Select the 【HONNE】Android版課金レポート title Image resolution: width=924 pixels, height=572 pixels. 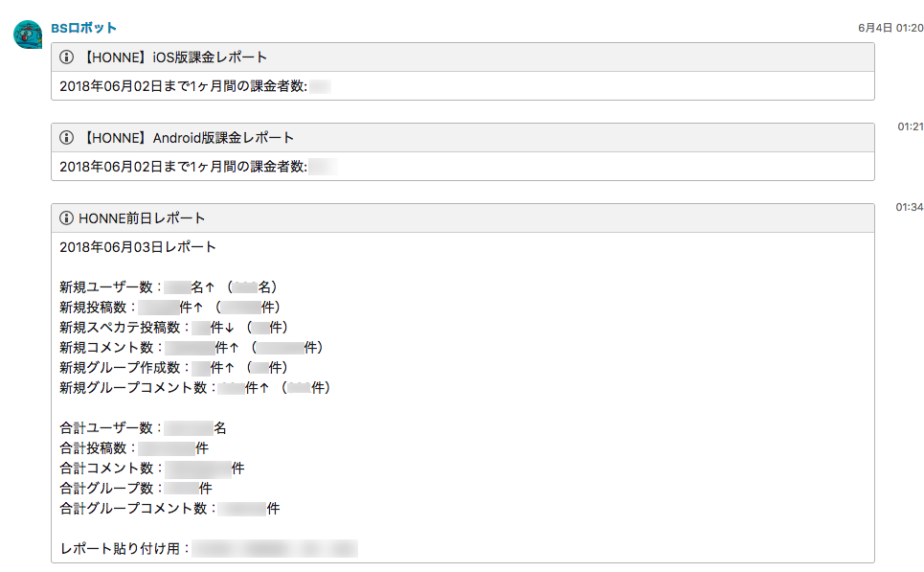pyautogui.click(x=188, y=137)
